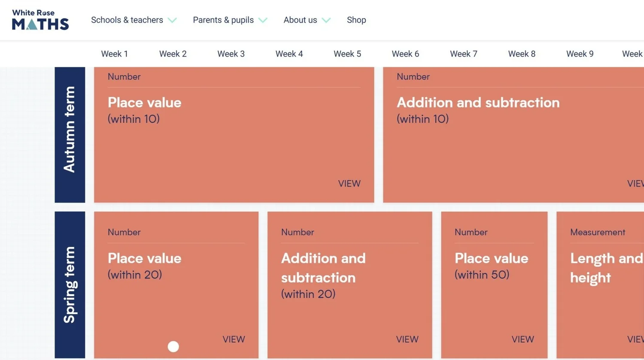View Place value within 20 block

pyautogui.click(x=234, y=339)
